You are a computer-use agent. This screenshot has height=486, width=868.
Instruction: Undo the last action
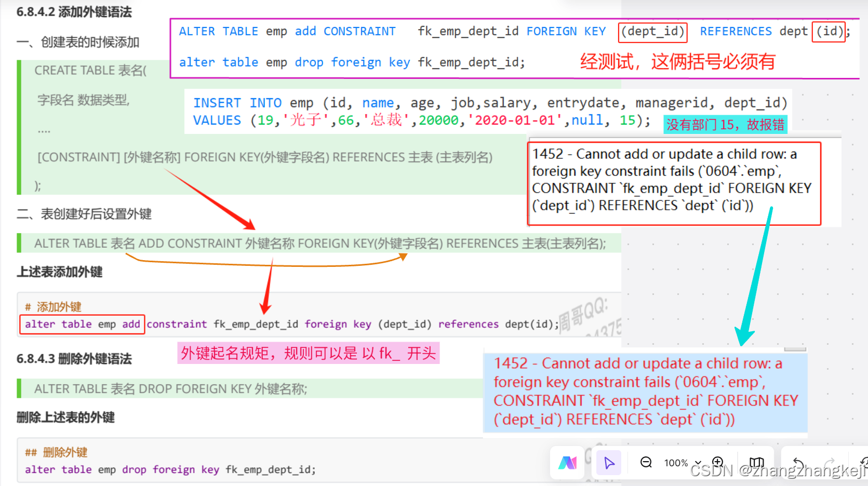[798, 462]
